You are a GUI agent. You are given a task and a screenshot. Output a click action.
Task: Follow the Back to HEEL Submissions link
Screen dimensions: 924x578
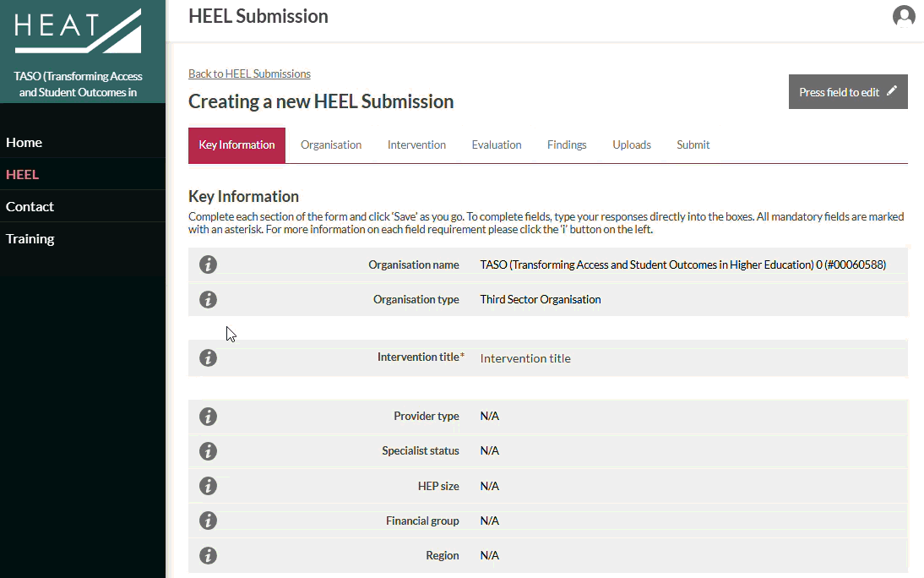[249, 74]
